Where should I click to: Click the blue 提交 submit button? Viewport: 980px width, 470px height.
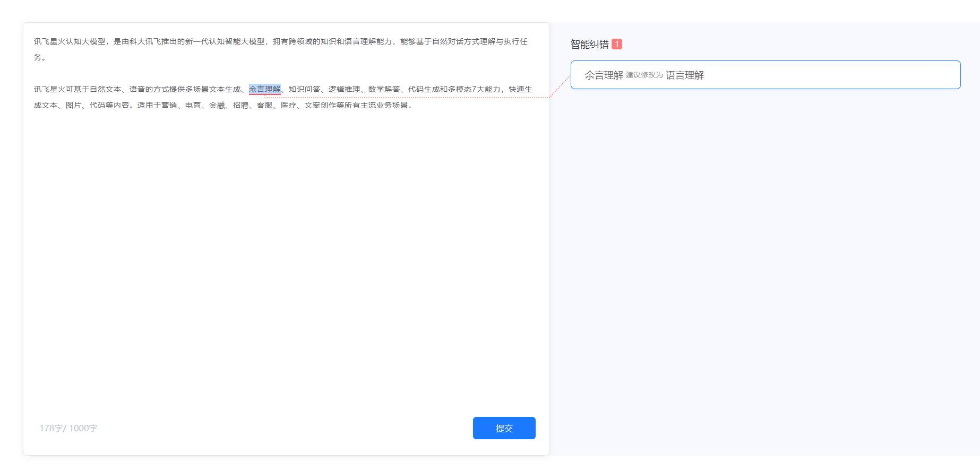coord(504,428)
